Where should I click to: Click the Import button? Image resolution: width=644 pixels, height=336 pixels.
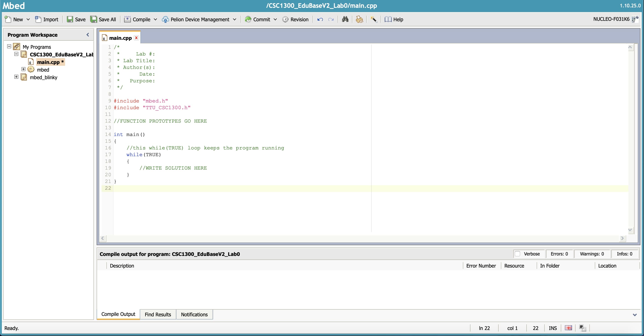point(47,19)
